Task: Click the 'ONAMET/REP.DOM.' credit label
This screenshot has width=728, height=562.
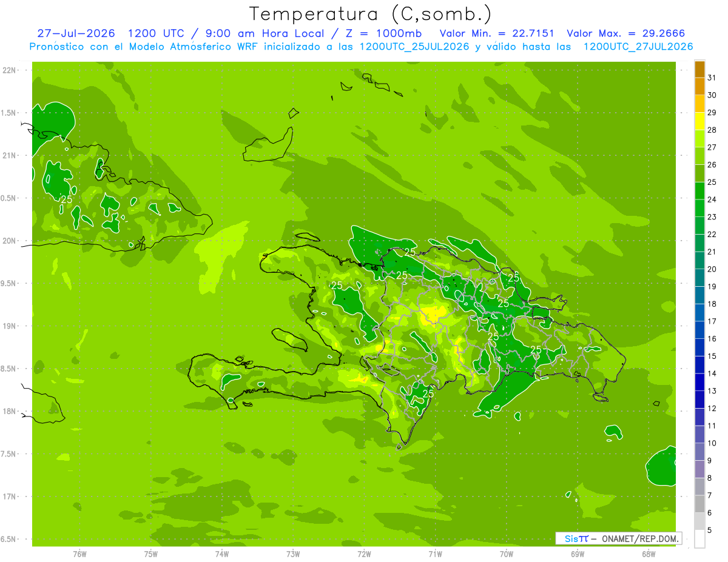Action: [x=641, y=538]
